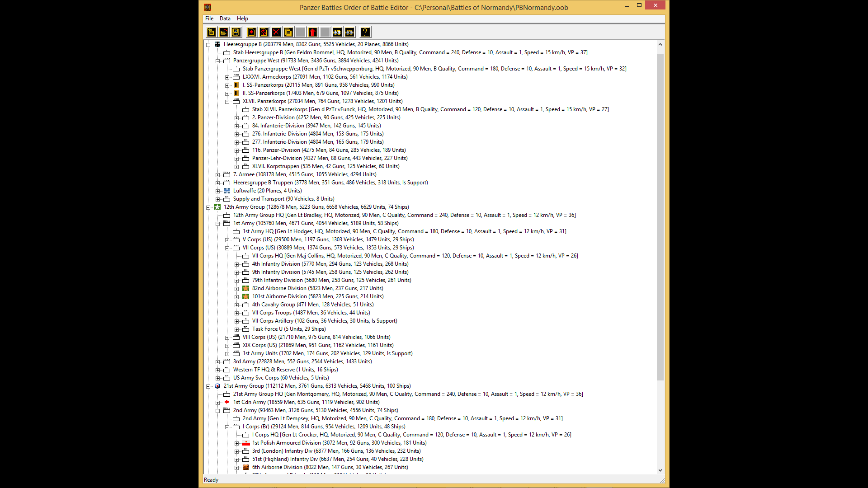Click the Luftwaffe formation icon
The width and height of the screenshot is (868, 488).
[x=227, y=191]
